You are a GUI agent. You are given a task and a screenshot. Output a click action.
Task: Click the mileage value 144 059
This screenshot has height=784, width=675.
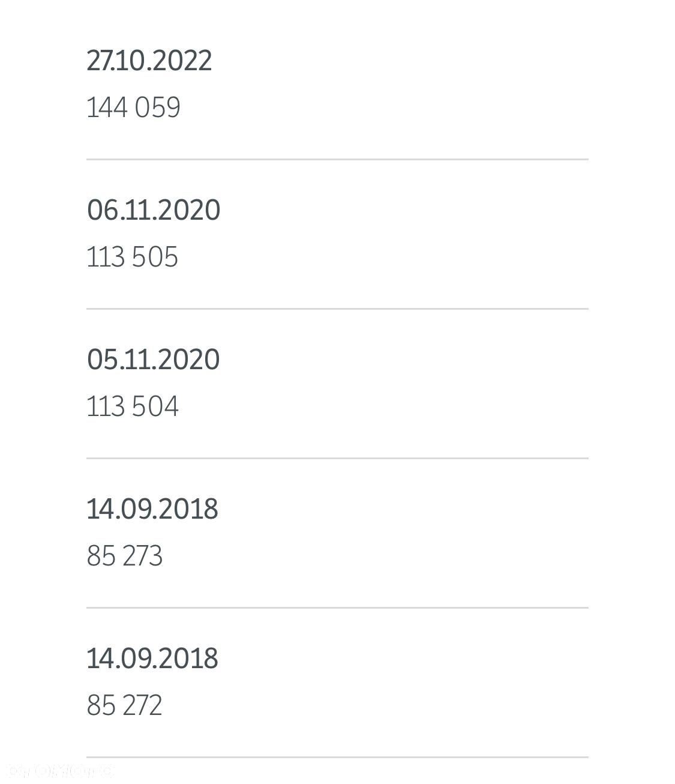pos(133,107)
